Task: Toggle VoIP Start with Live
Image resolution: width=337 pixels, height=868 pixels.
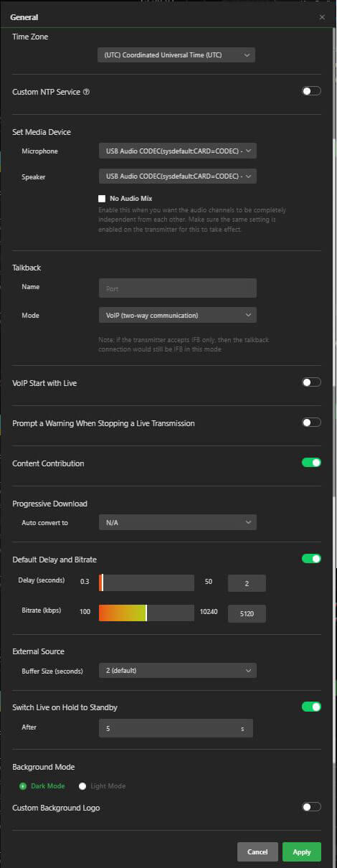Action: (x=311, y=382)
